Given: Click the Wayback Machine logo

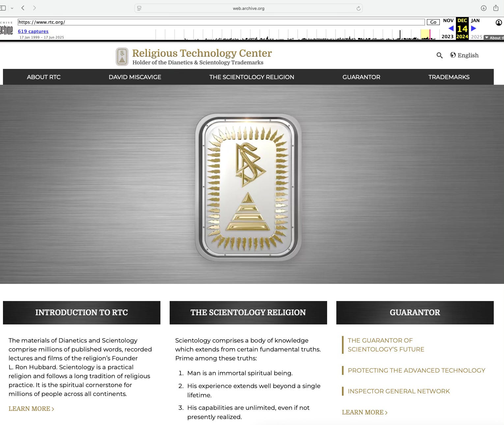Looking at the screenshot, I should (x=6, y=29).
